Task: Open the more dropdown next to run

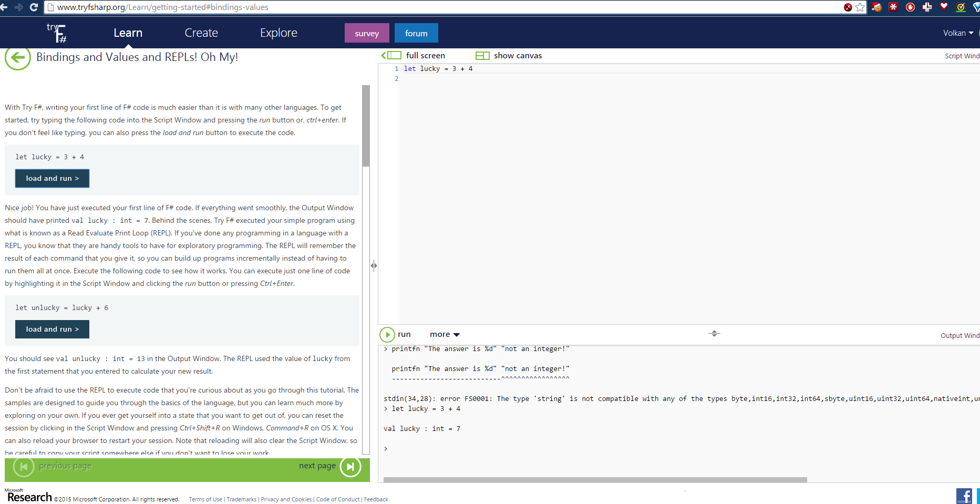Action: coord(444,334)
